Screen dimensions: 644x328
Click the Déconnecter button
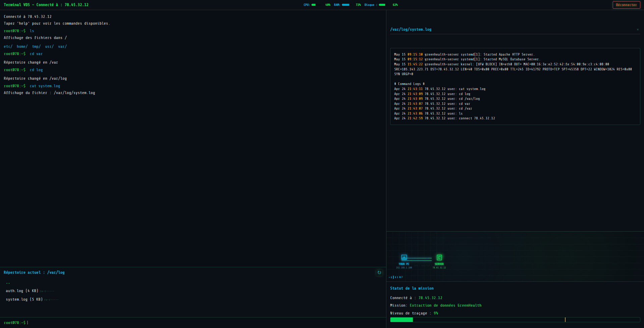pos(626,5)
